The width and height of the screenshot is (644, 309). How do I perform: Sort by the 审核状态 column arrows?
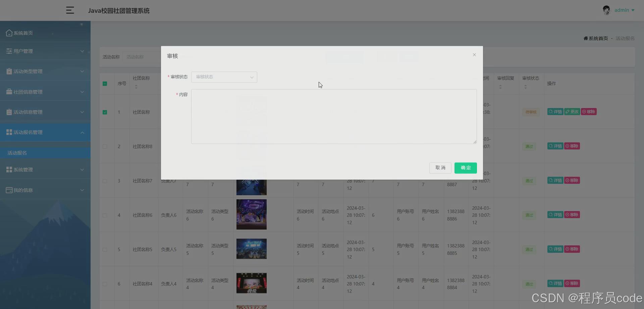526,87
